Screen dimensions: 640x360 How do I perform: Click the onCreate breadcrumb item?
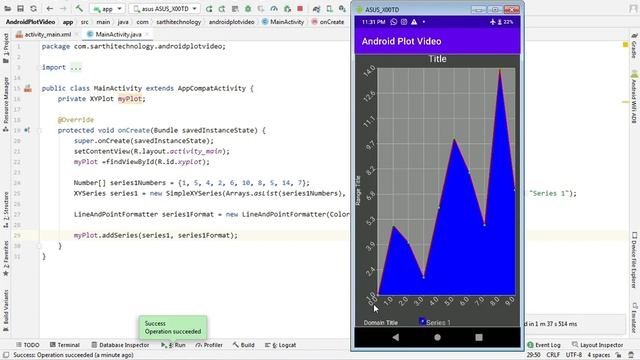click(x=328, y=22)
